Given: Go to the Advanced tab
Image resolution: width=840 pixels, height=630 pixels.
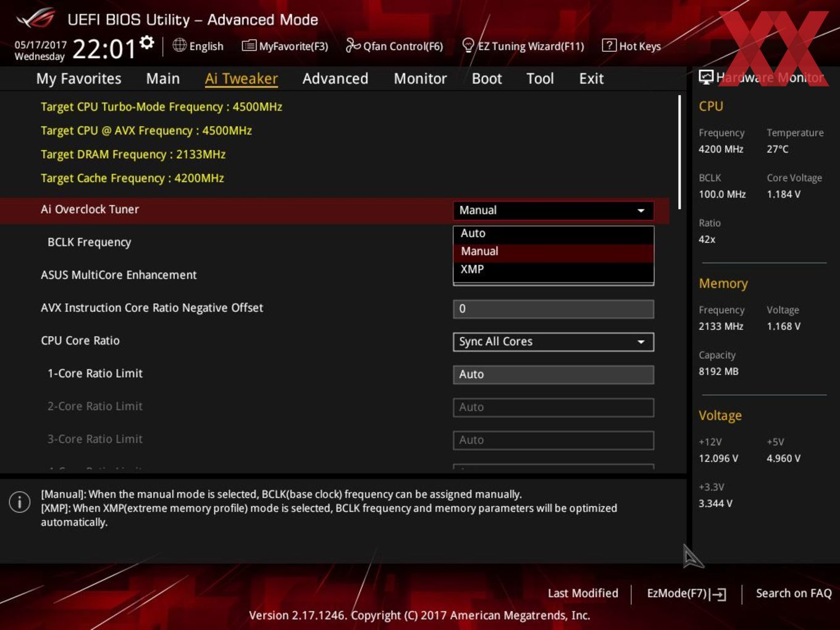Looking at the screenshot, I should click(x=335, y=78).
